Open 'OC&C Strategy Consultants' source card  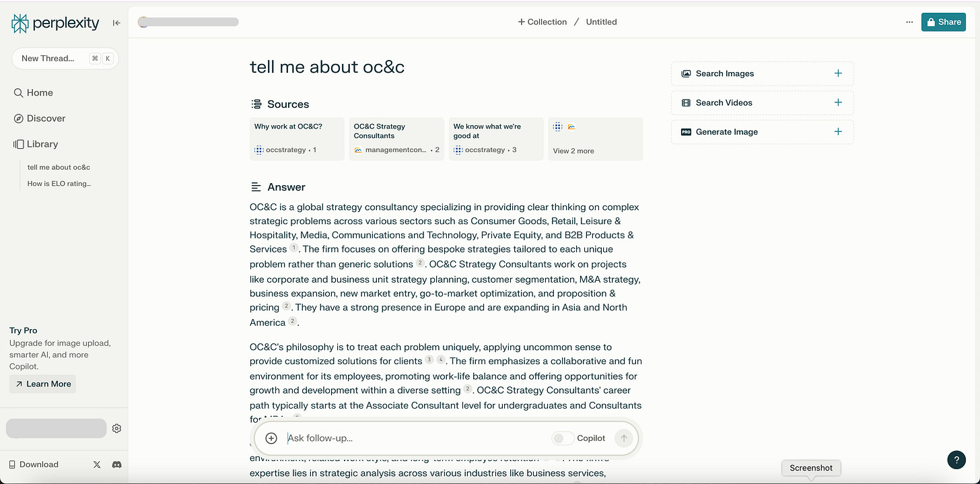coord(396,139)
